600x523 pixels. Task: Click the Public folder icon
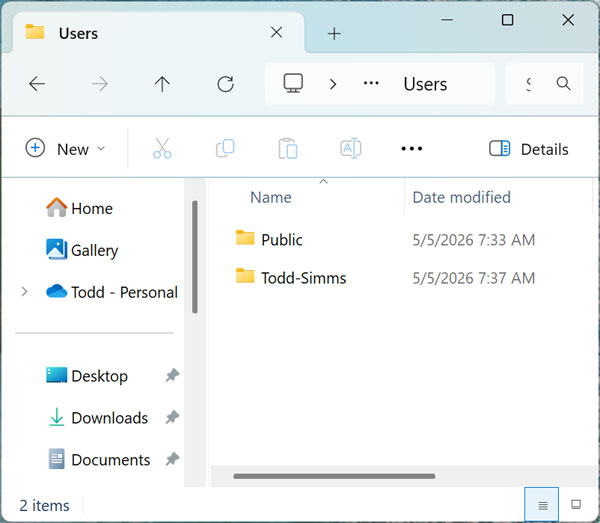(x=245, y=238)
